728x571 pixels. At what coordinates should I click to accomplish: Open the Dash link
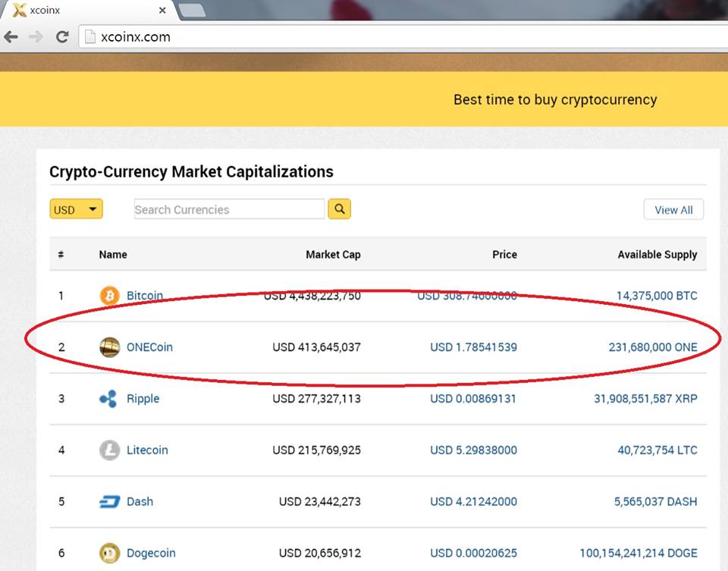pyautogui.click(x=140, y=502)
